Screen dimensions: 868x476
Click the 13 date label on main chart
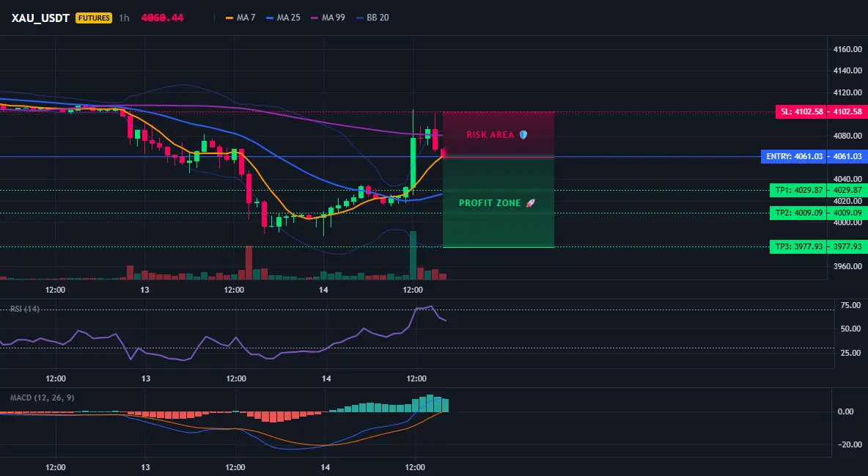click(x=144, y=290)
